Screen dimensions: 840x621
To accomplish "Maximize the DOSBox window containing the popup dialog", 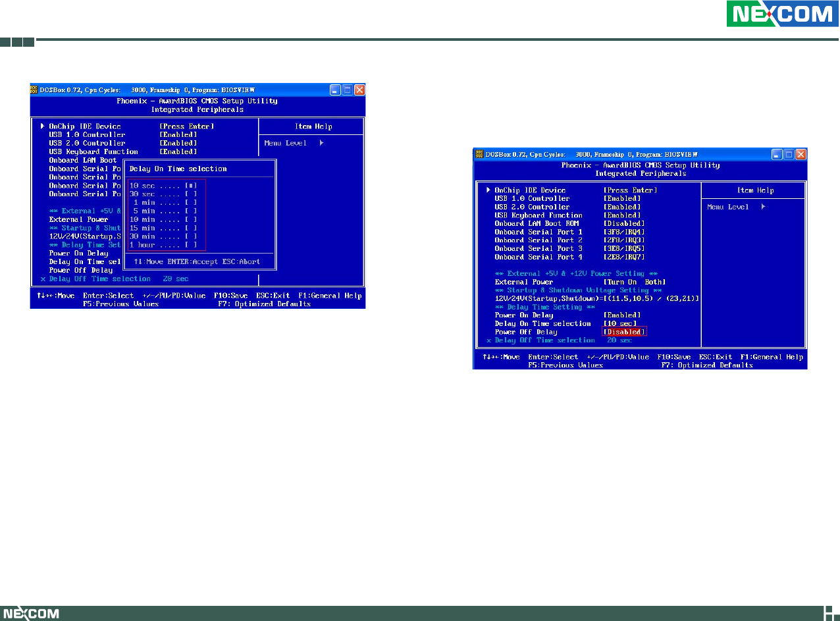I will [347, 90].
